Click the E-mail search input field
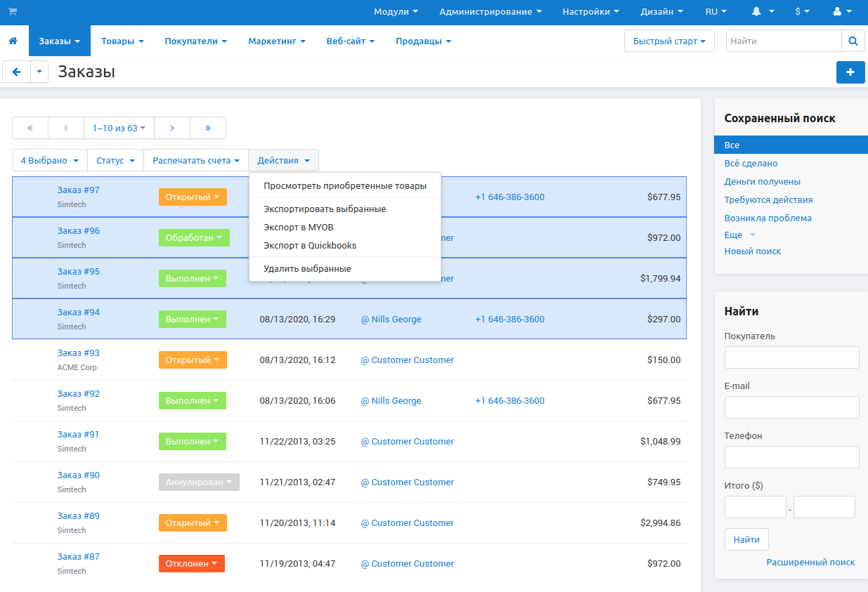Viewport: 868px width, 592px height. click(x=791, y=407)
